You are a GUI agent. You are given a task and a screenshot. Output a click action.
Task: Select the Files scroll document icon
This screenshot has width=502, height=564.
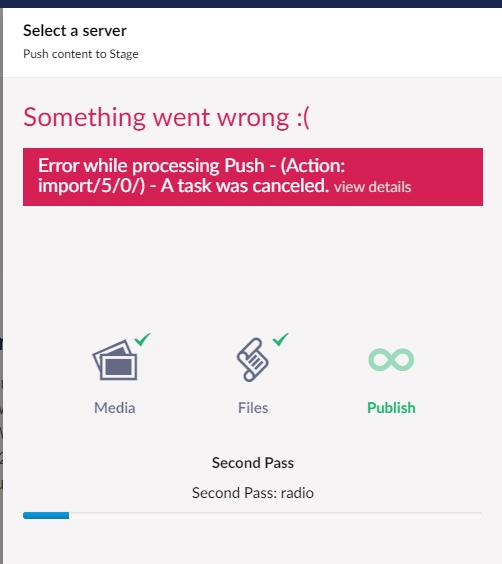pos(252,359)
